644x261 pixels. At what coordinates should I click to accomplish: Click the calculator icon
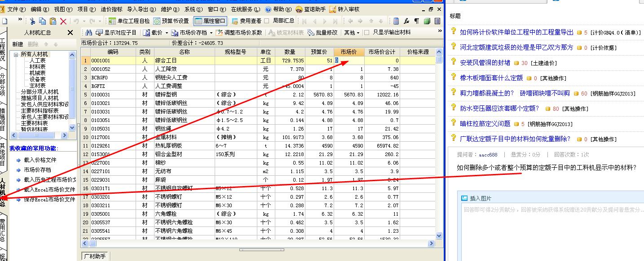[x=396, y=21]
